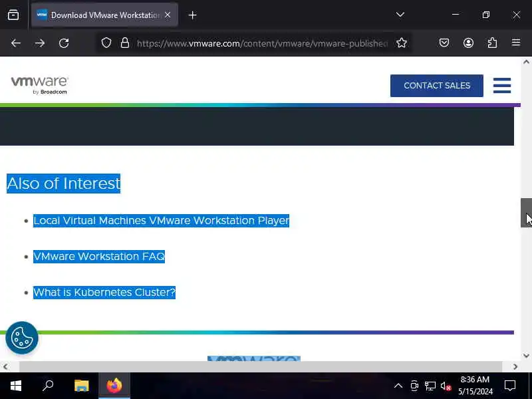Open Local Virtual Machines VMware Workstation Player link

click(x=161, y=221)
